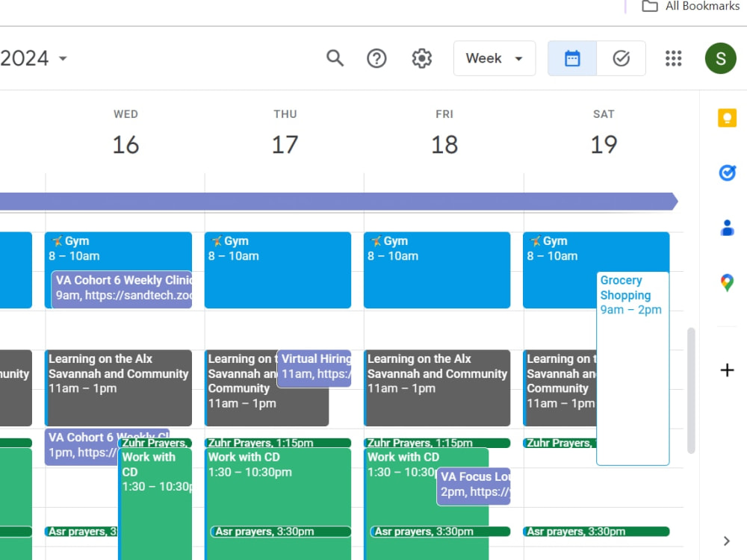
Task: Open VA Cohort 6 Weekly 1pm event
Action: (x=81, y=447)
